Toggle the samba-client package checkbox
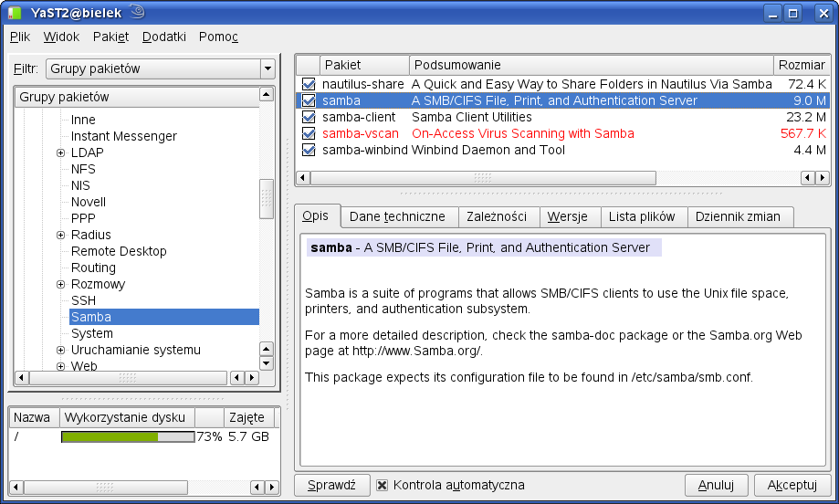Screen dimensions: 839x504 309,117
